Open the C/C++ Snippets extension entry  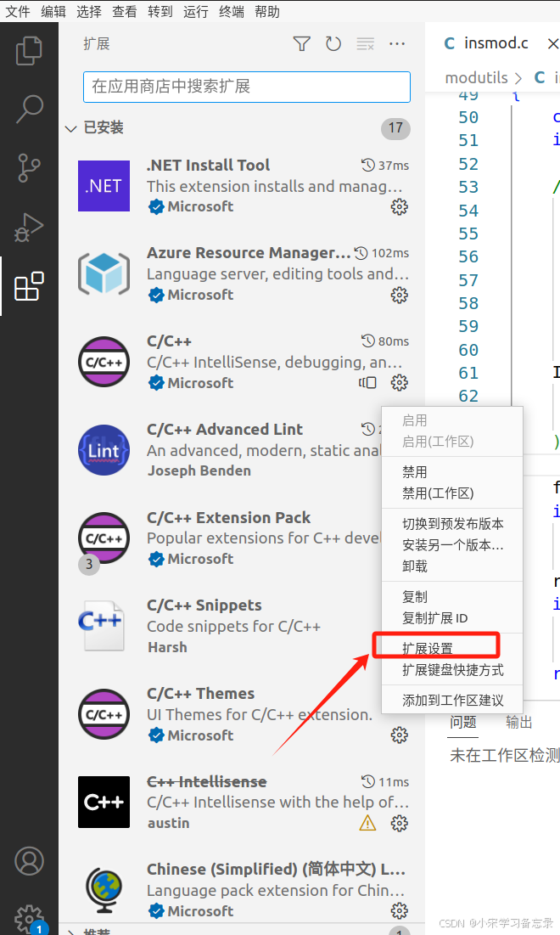[242, 626]
